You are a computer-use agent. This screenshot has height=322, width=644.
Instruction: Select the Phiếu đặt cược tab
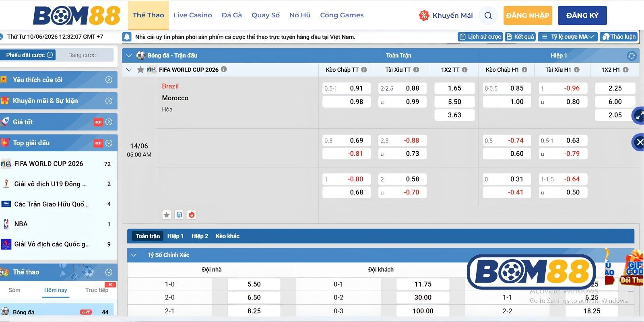tap(28, 55)
